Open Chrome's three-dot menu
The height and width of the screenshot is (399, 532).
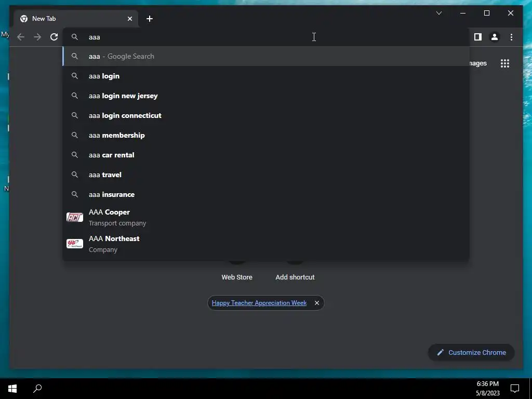pos(511,37)
